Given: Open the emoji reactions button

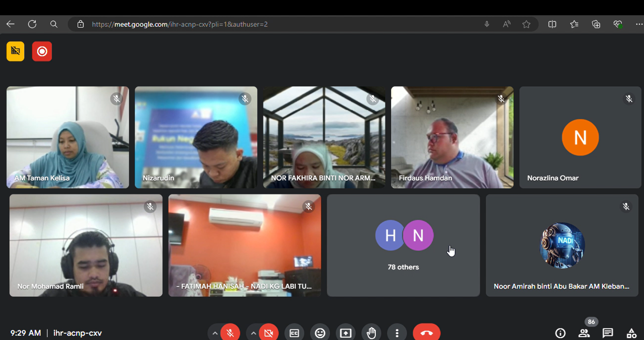Looking at the screenshot, I should coord(320,333).
